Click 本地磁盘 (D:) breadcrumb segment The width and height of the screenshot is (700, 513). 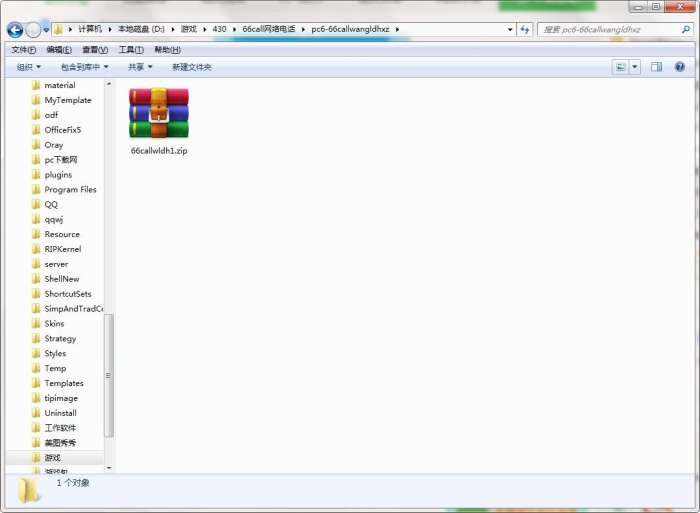tap(141, 29)
